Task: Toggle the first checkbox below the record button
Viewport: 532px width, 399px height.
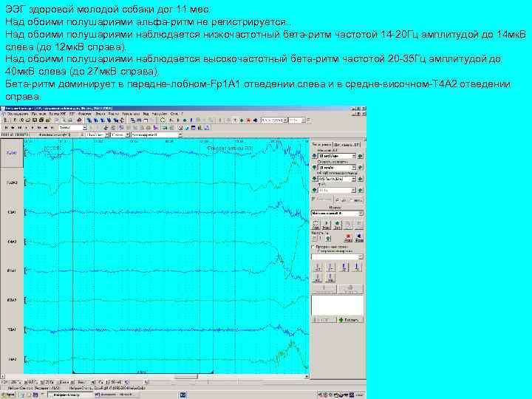Action: coord(313,247)
